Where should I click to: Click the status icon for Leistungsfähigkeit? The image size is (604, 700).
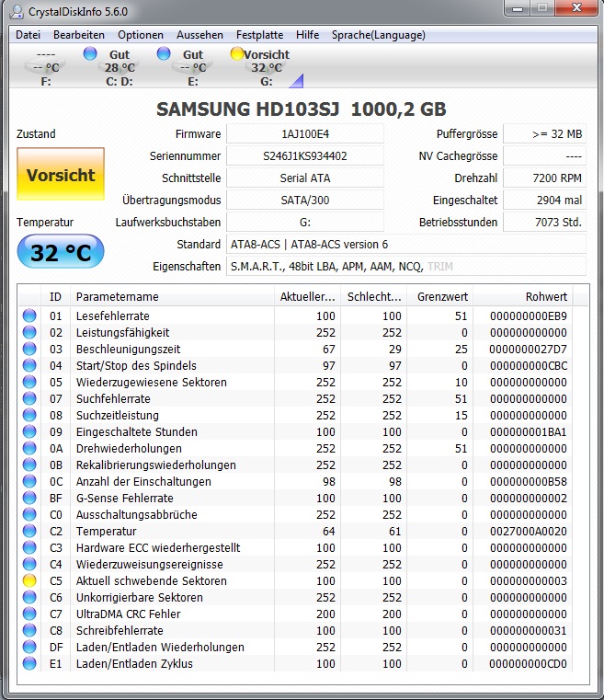point(29,332)
